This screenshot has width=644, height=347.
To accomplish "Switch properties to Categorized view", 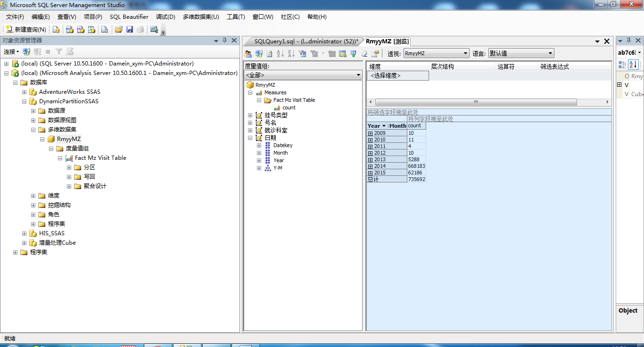I will point(622,64).
